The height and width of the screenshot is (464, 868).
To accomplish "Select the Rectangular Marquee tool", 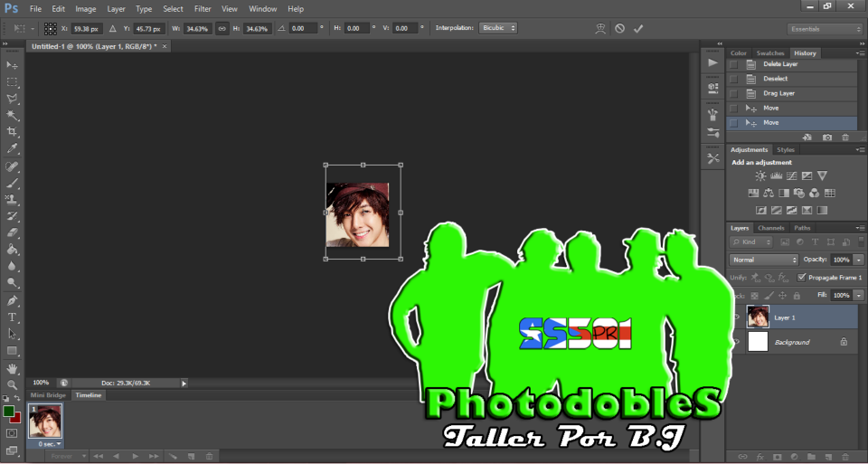I will coord(12,82).
